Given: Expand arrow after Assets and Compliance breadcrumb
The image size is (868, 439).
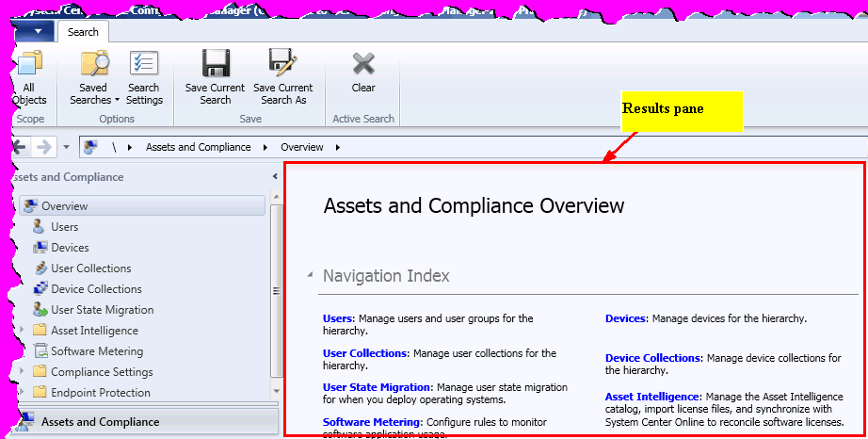Looking at the screenshot, I should click(x=265, y=147).
